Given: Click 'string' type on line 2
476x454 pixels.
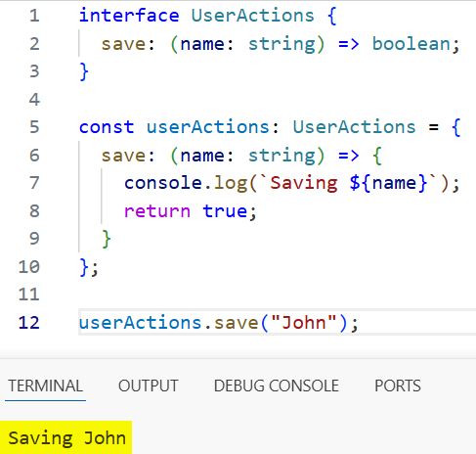Looking at the screenshot, I should pyautogui.click(x=281, y=44).
